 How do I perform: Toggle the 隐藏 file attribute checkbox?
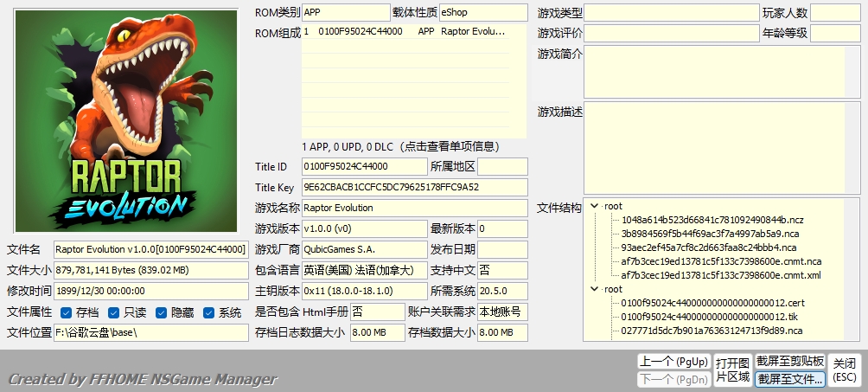tap(161, 312)
